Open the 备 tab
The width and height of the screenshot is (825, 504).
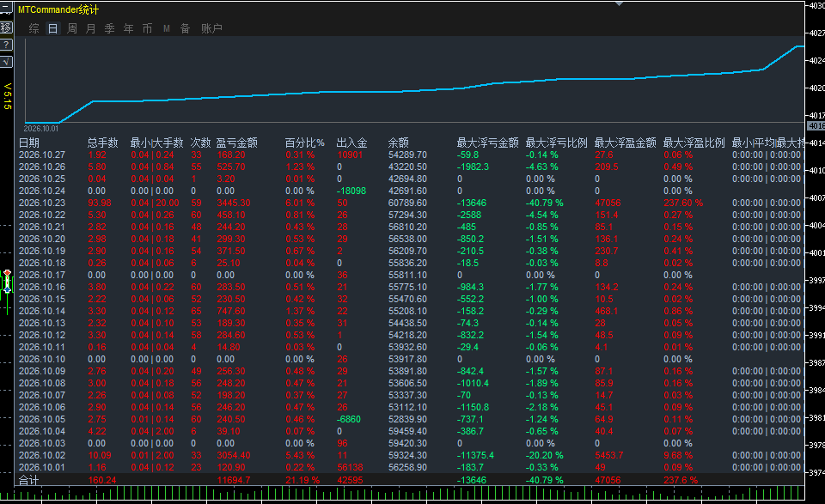click(186, 28)
